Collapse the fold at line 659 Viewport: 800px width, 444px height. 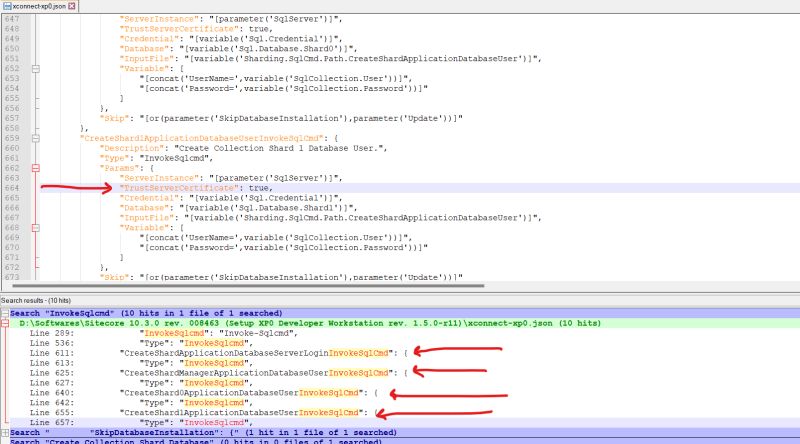pos(36,138)
